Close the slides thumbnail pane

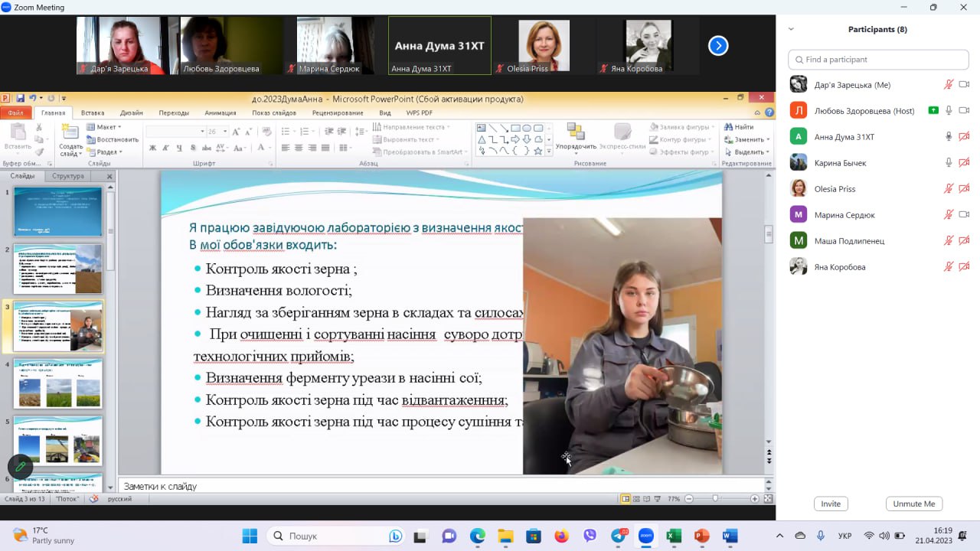pos(109,176)
